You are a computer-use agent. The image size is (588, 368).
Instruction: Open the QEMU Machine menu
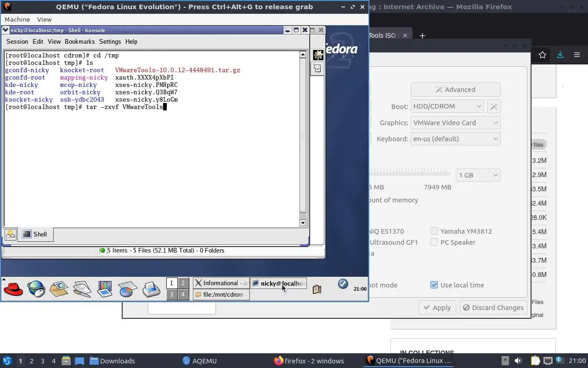point(17,19)
